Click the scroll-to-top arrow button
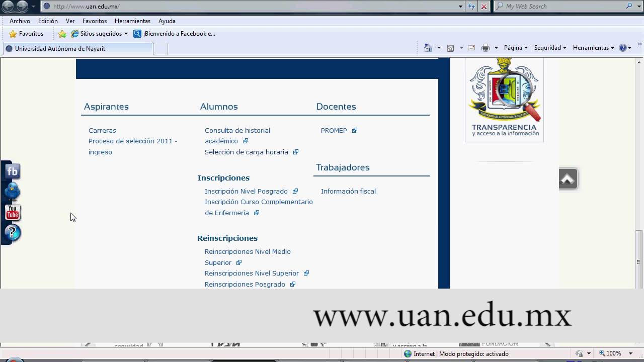This screenshot has width=644, height=362. (568, 179)
